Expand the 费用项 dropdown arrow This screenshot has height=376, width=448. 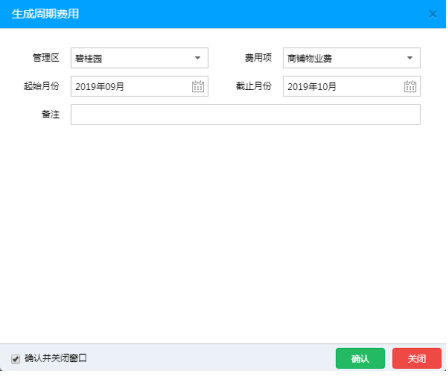(x=410, y=58)
